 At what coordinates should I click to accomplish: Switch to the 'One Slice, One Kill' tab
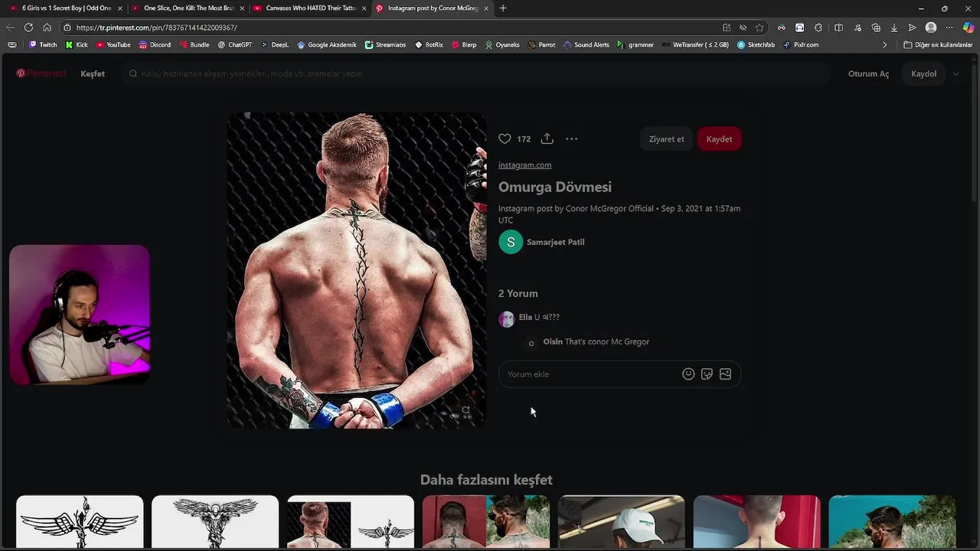coord(188,8)
